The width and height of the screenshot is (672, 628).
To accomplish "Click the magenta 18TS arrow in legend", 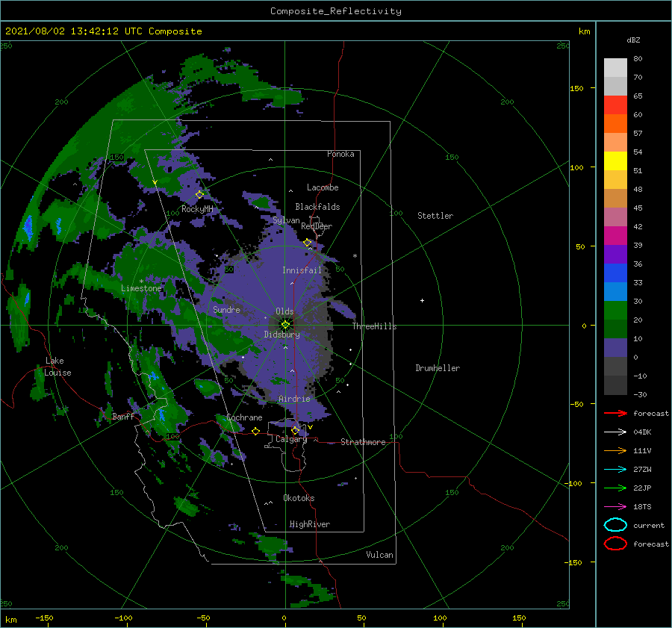I will point(615,507).
